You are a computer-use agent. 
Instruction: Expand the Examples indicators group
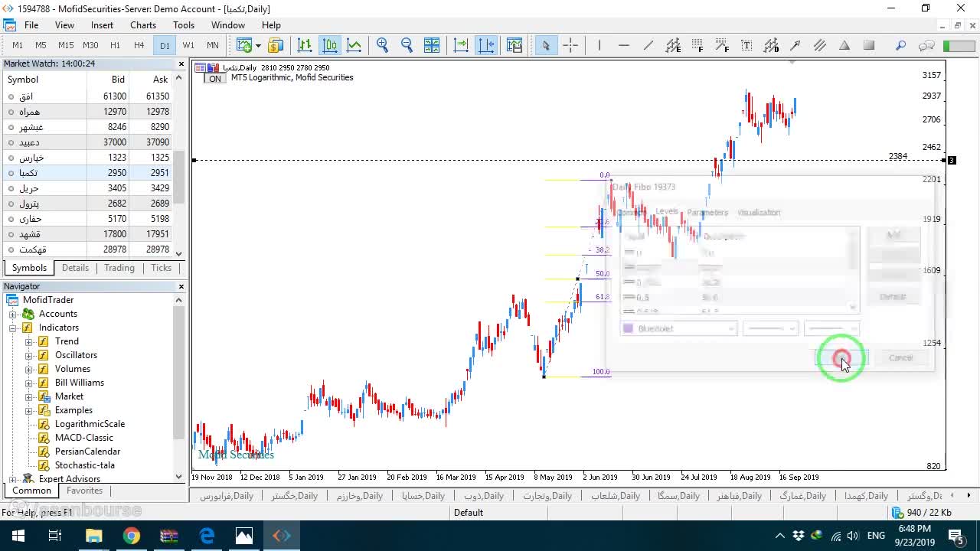click(x=29, y=410)
